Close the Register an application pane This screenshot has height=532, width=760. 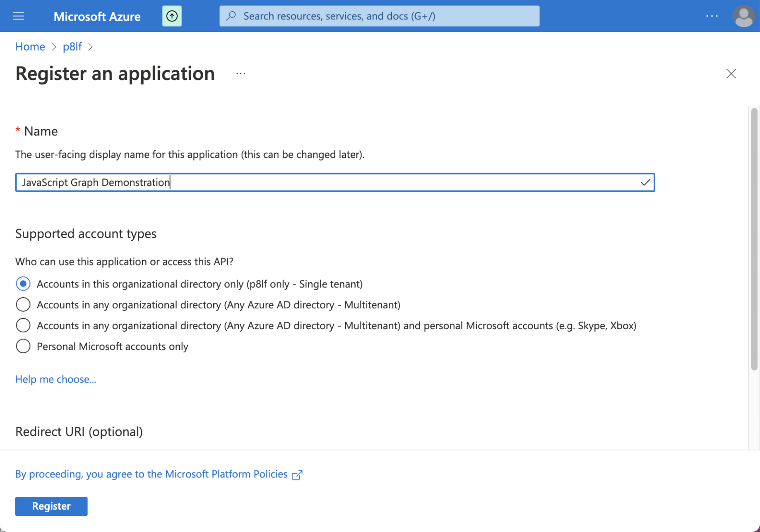[731, 74]
